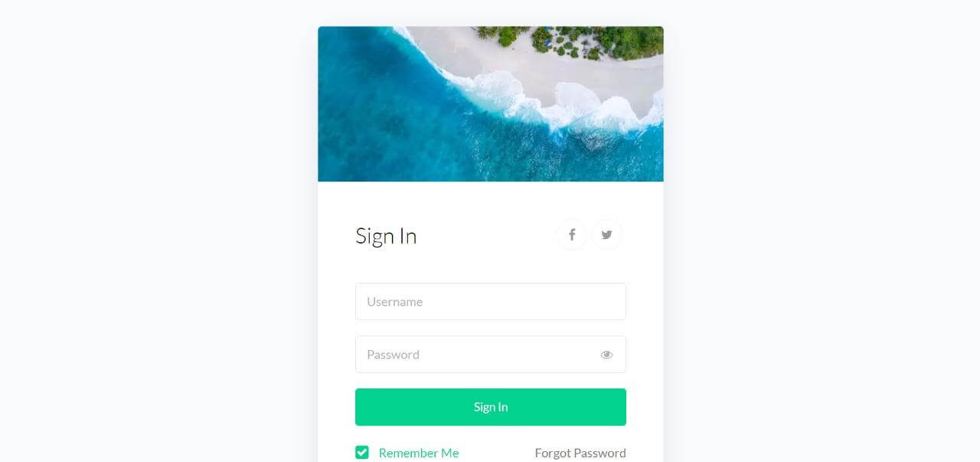Open the Forgot Password link
Screen dimensions: 980x462
point(580,453)
